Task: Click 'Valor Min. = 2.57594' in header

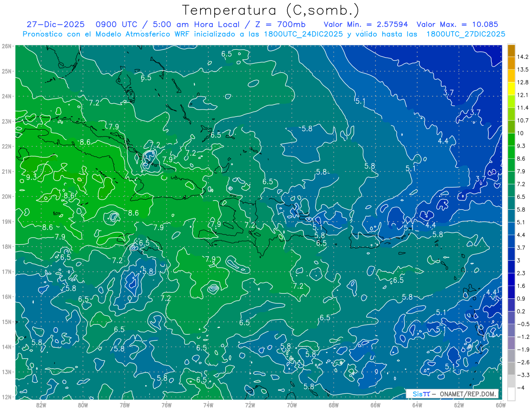Action: point(366,24)
